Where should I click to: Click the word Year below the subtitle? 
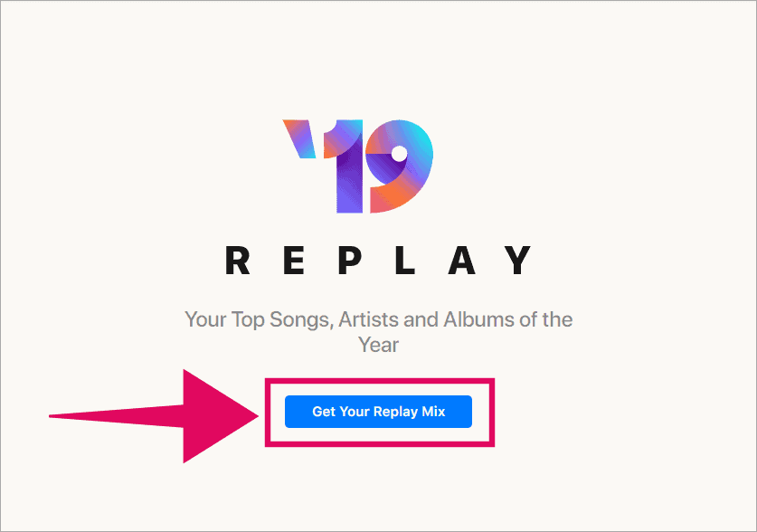click(378, 345)
